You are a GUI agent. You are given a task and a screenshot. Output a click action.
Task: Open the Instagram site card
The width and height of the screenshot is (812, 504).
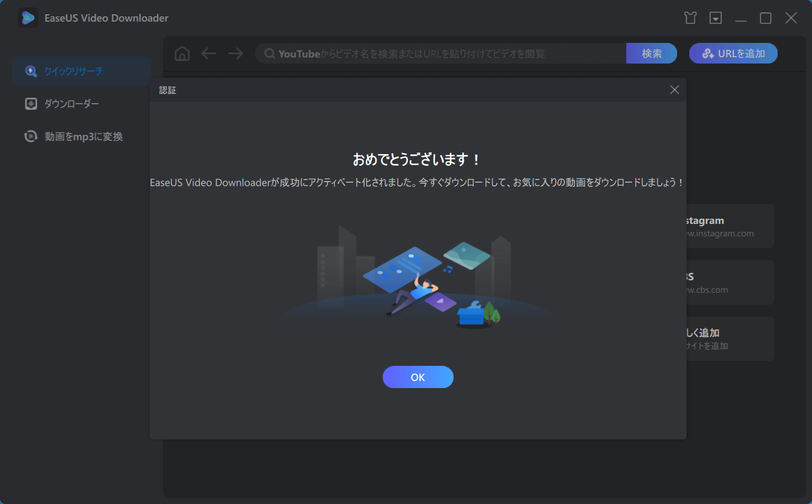pyautogui.click(x=730, y=226)
